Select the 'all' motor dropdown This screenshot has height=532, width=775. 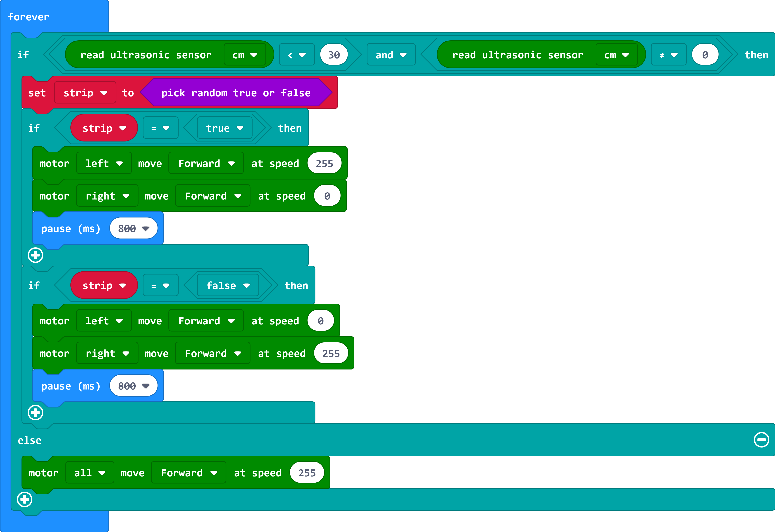tap(90, 473)
